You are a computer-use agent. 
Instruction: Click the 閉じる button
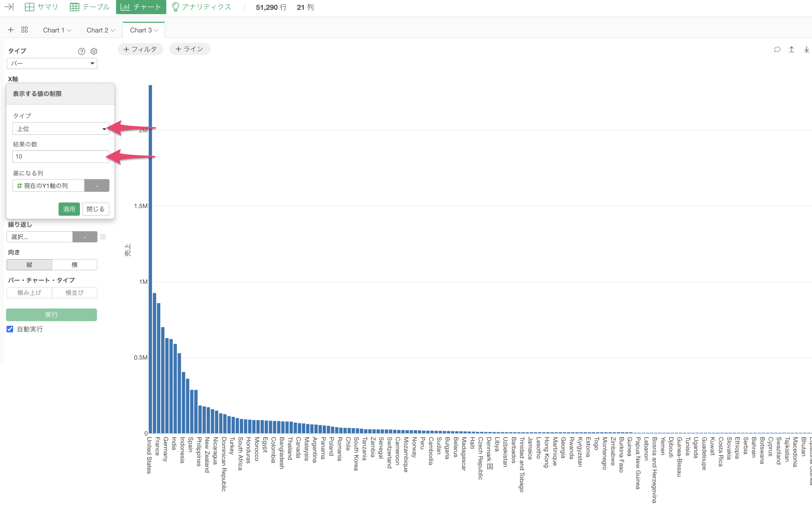[95, 209]
